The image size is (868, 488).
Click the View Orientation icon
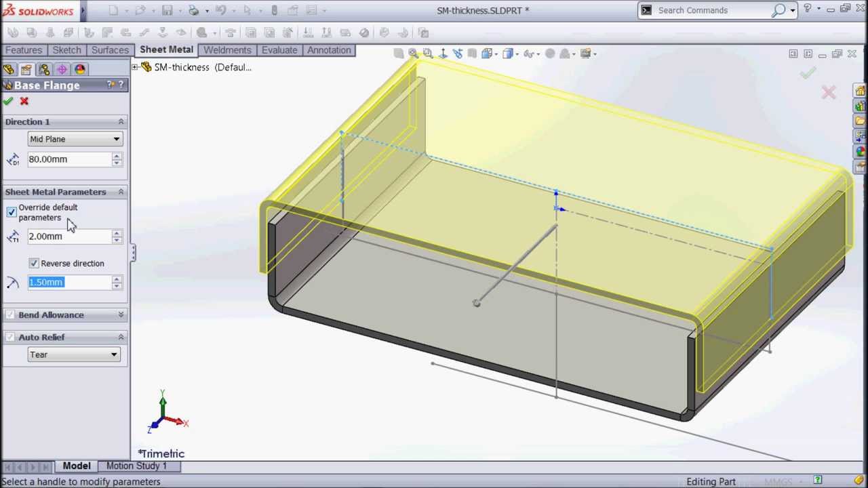coord(487,54)
